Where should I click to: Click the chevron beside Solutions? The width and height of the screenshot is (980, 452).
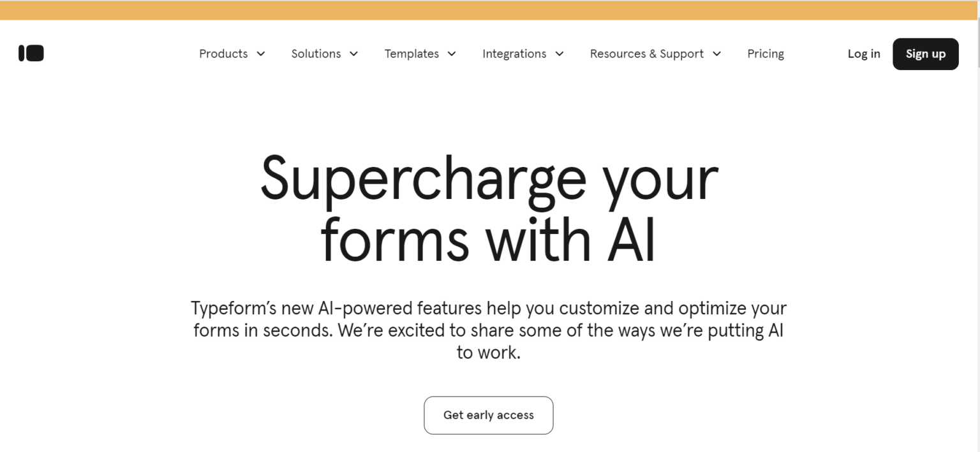(355, 54)
